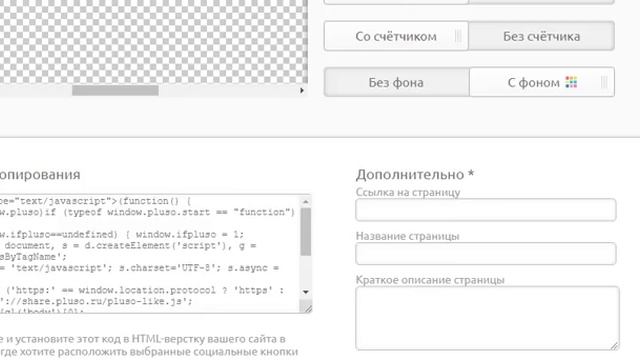Click the "Название страницы" input field
The width and height of the screenshot is (640, 360).
[486, 253]
